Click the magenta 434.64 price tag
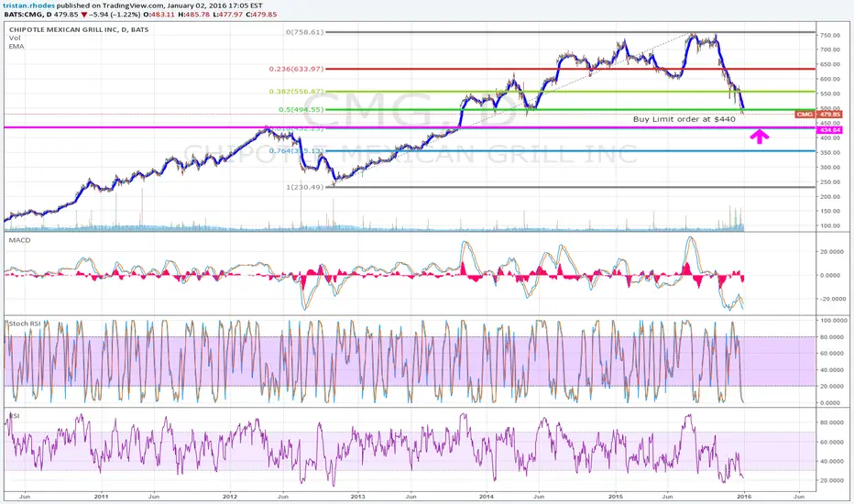Screen dimensions: 854x504 coord(829,130)
